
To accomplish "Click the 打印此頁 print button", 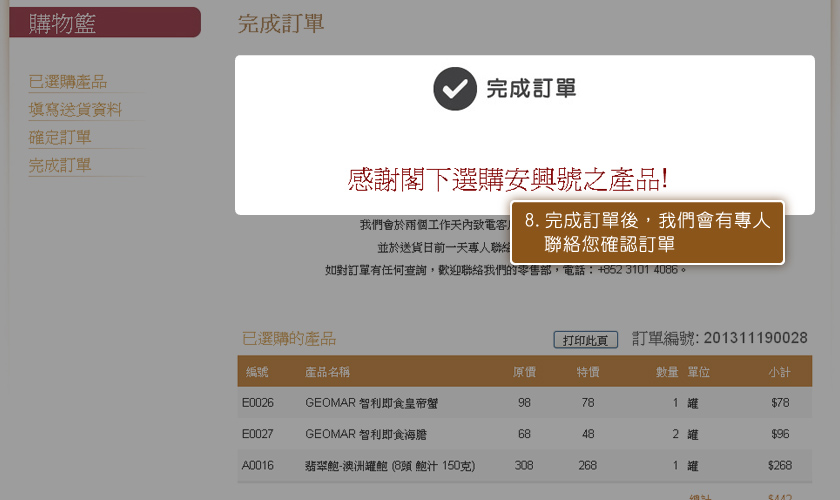I will [x=585, y=340].
